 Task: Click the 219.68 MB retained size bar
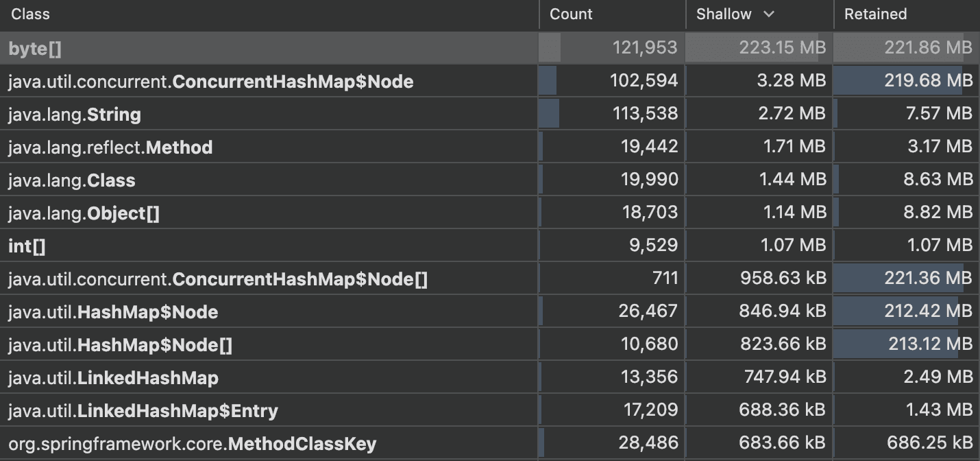click(905, 82)
